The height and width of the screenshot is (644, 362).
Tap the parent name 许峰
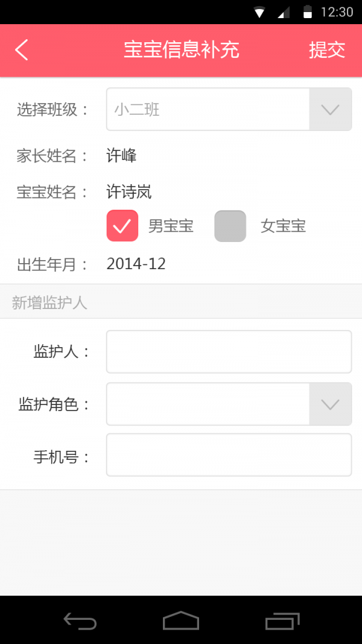click(x=122, y=156)
